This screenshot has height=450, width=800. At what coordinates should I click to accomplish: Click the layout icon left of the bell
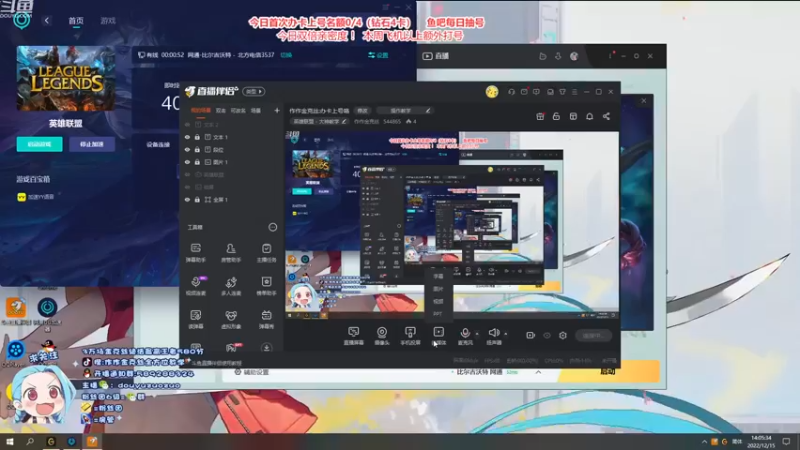[x=573, y=116]
